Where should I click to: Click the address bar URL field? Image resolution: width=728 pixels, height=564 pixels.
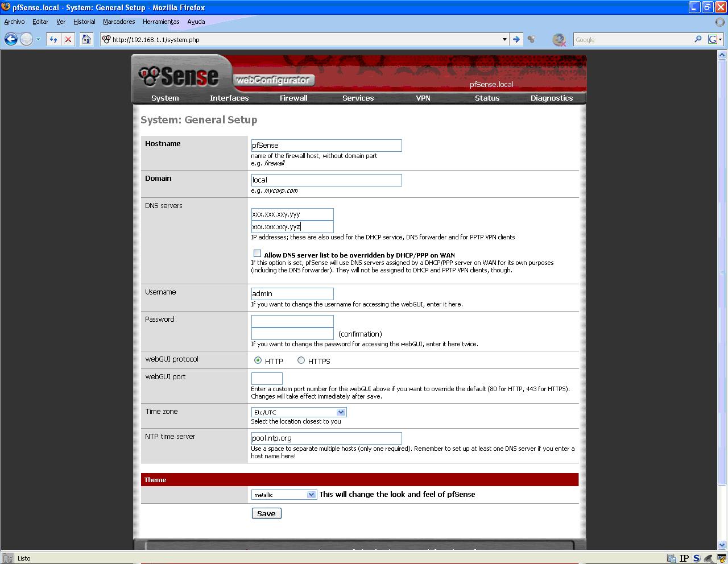305,39
